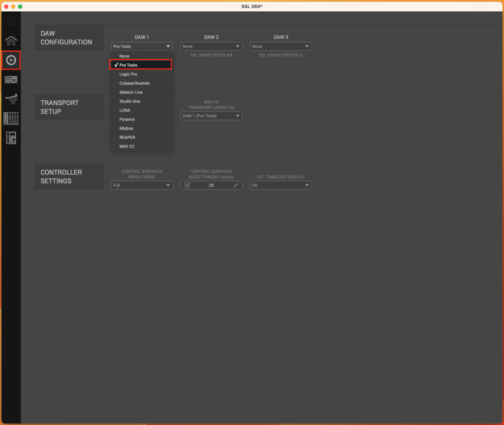504x425 pixels.
Task: Click the CONTROLLER SETTINGS section heading
Action: (61, 177)
